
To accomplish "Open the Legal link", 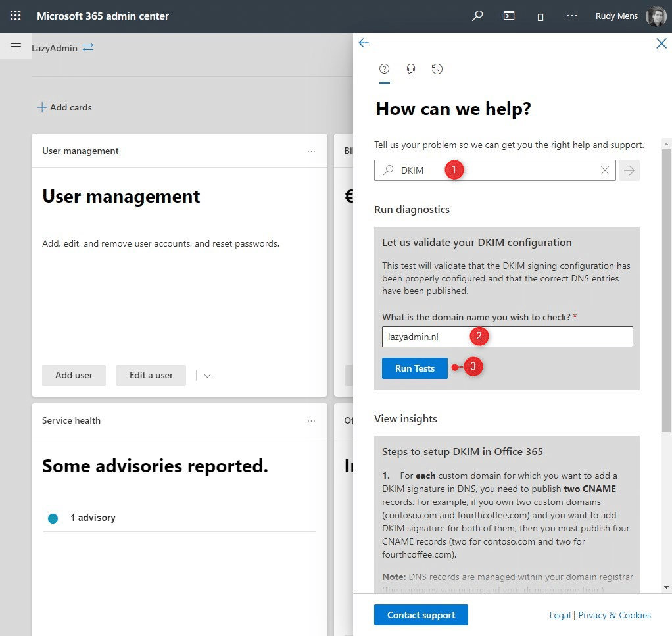I will (560, 615).
